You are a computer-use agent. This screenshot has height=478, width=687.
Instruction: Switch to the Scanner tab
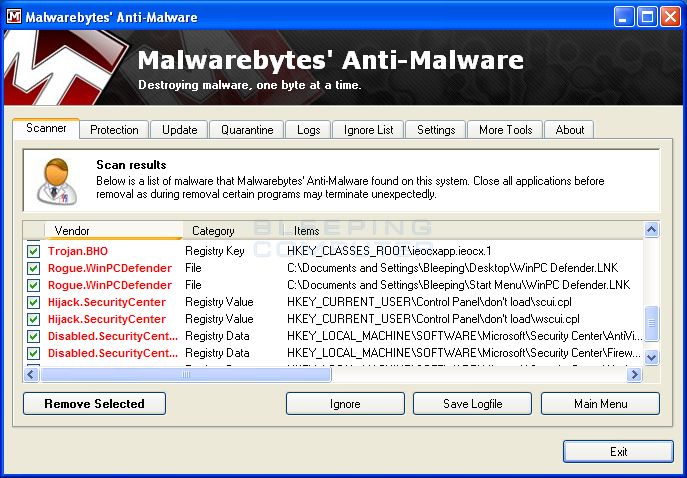point(46,128)
